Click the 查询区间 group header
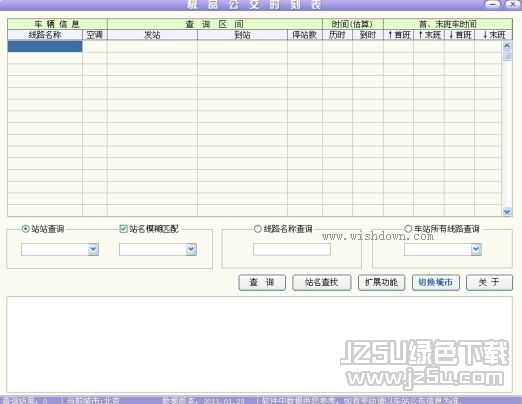The image size is (522, 404). 215,24
